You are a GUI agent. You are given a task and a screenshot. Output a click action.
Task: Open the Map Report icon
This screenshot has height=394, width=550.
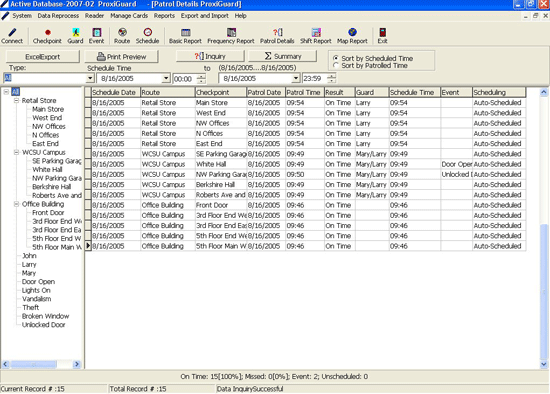352,36
